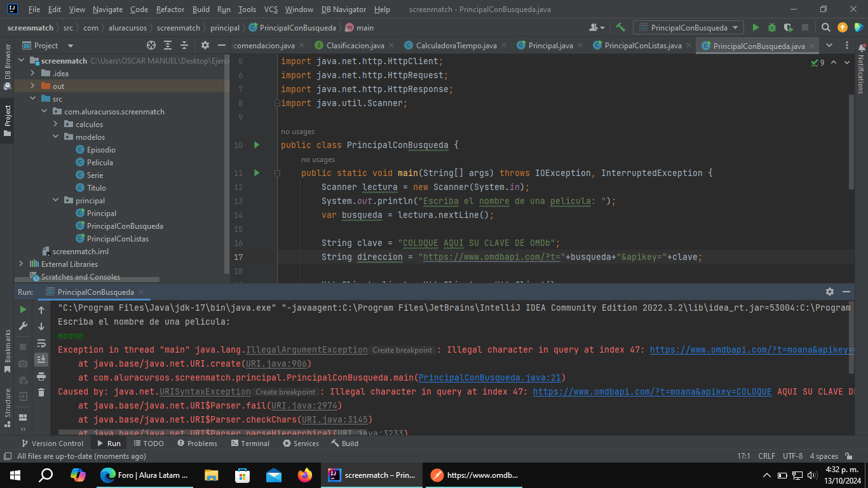Screen dimensions: 868x488
Task: Open editor tabs more-options dots
Action: pyautogui.click(x=846, y=45)
